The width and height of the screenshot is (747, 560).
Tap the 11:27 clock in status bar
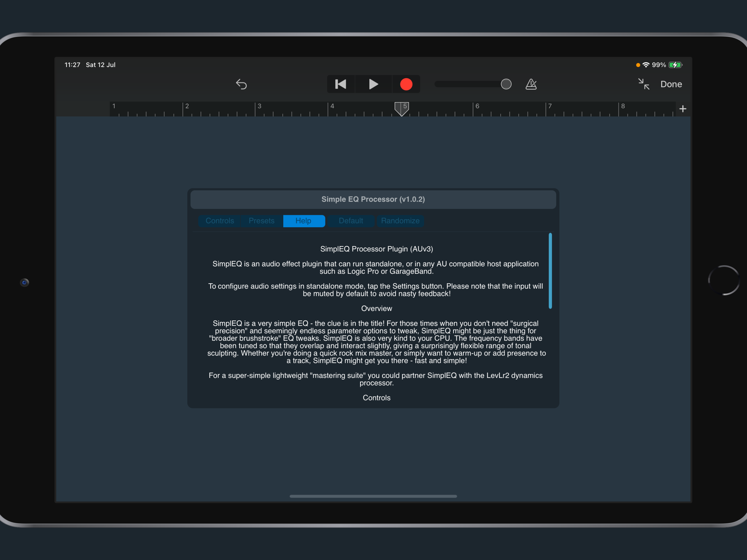(x=72, y=65)
